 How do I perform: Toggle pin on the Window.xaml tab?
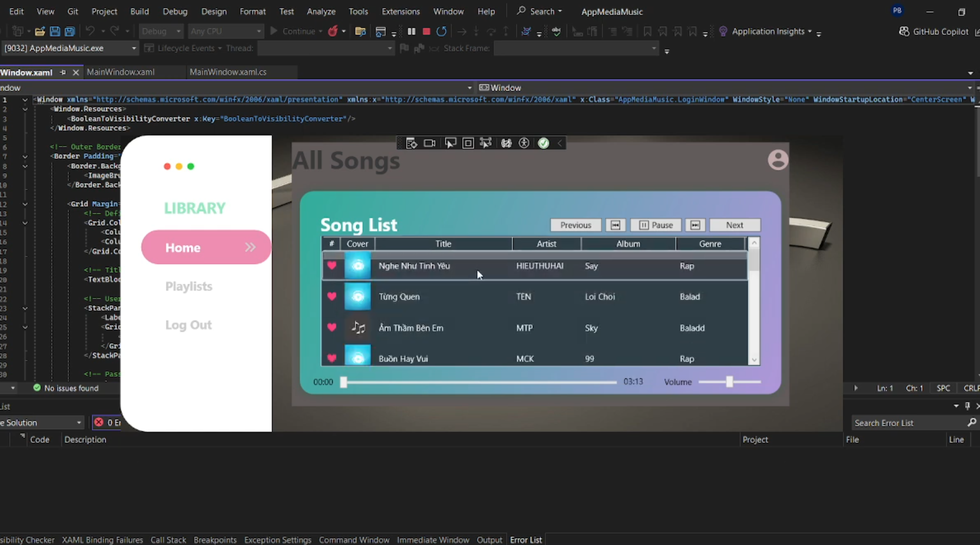[x=63, y=72]
